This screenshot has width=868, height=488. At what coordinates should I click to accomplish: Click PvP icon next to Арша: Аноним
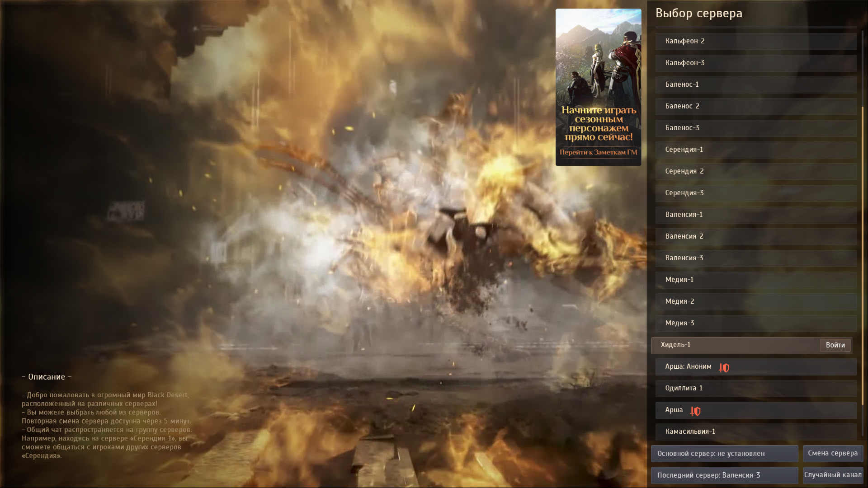click(724, 368)
